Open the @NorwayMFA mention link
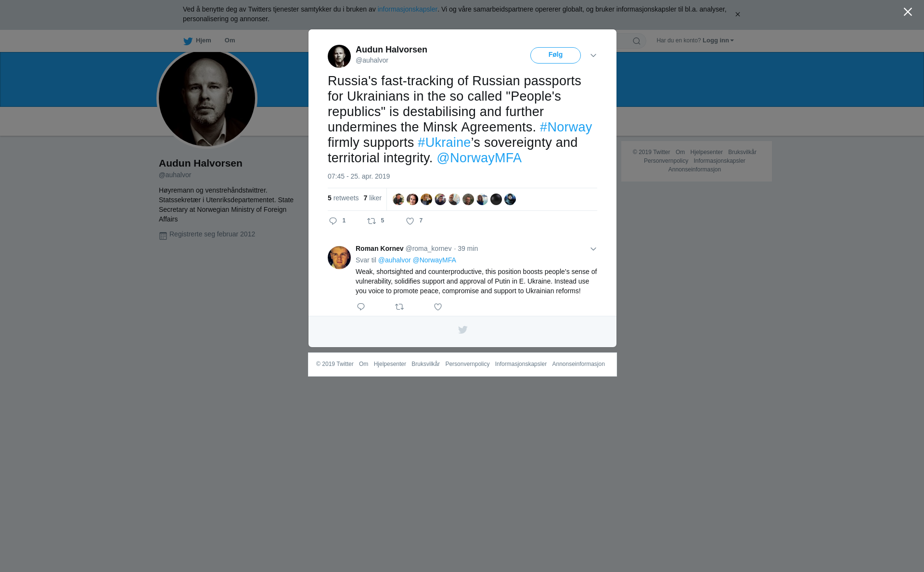Viewport: 924px width, 572px height. 479,158
